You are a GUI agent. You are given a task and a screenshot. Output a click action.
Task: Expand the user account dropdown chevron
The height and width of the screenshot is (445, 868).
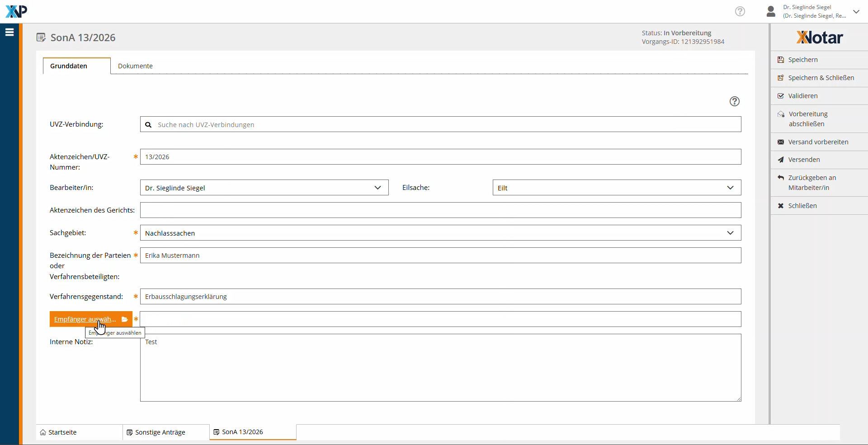tap(856, 12)
